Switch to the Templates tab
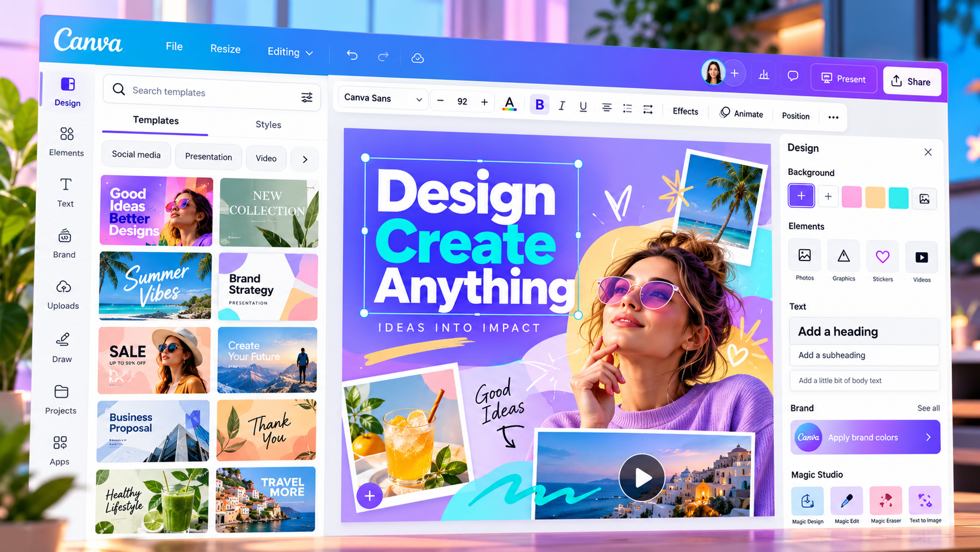Viewport: 980px width, 552px height. 155,120
